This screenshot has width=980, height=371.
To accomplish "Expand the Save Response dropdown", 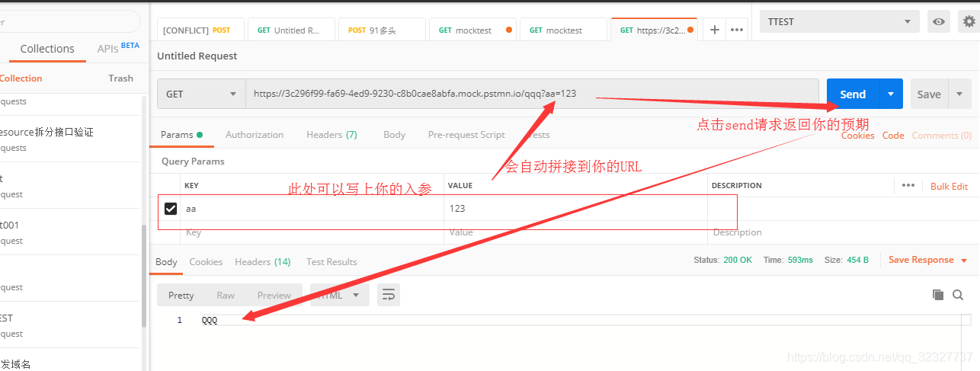I will [964, 261].
